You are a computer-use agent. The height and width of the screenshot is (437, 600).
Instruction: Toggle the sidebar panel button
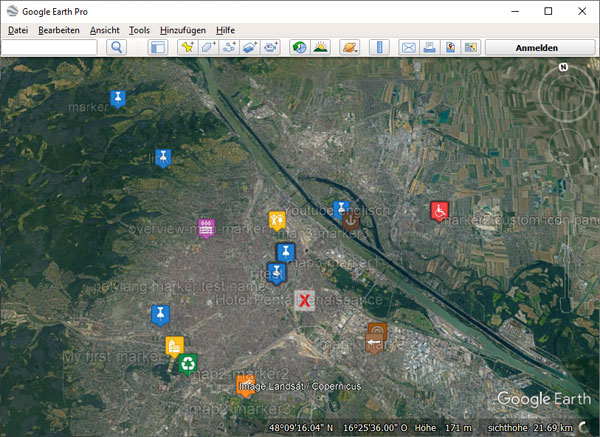[158, 47]
